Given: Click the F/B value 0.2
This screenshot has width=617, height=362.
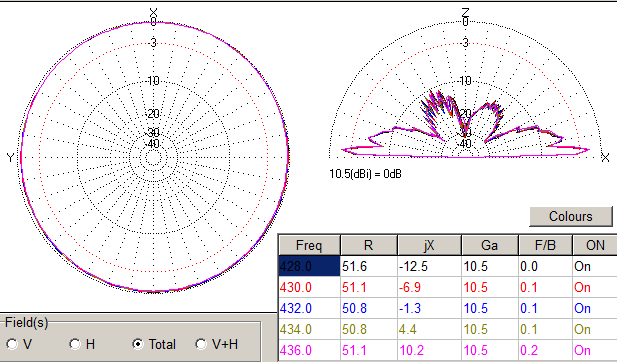Looking at the screenshot, I should pos(545,350).
